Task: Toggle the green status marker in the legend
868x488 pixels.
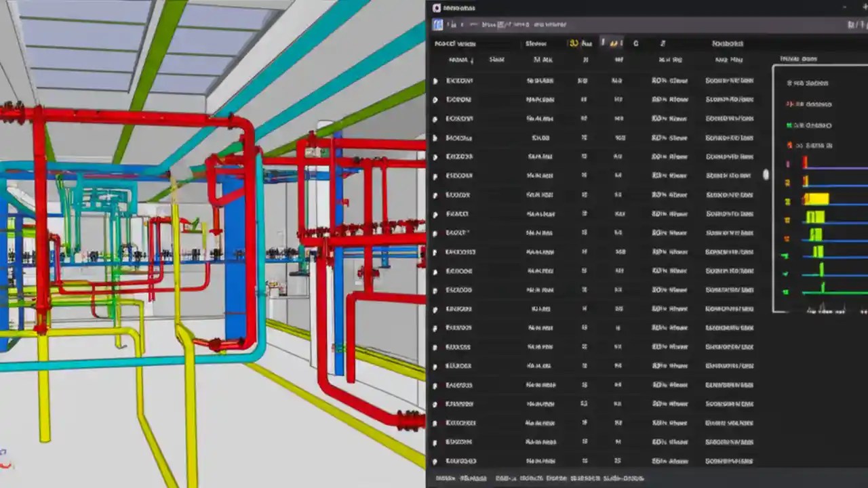Action: point(789,125)
